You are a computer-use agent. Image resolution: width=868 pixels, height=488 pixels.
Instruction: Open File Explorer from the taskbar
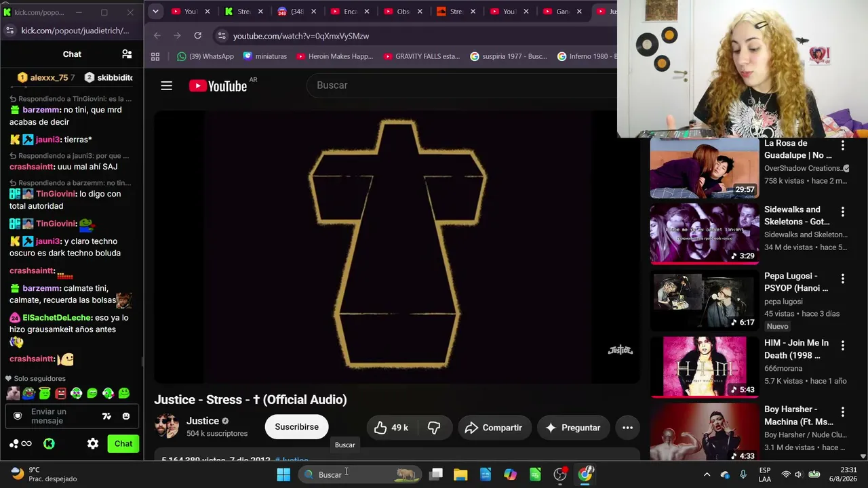(x=460, y=474)
